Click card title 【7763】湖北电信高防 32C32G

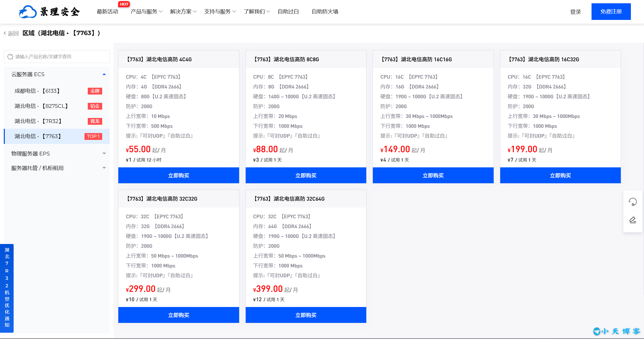(x=162, y=199)
